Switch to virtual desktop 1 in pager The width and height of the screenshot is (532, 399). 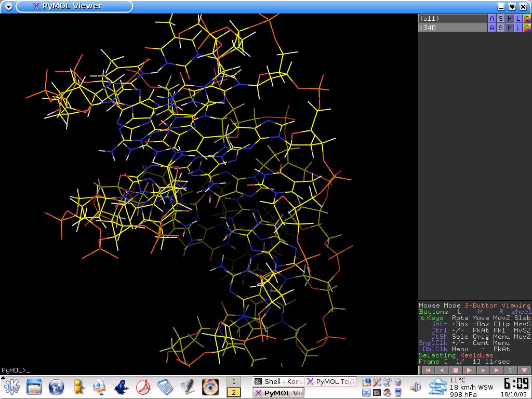[x=234, y=381]
